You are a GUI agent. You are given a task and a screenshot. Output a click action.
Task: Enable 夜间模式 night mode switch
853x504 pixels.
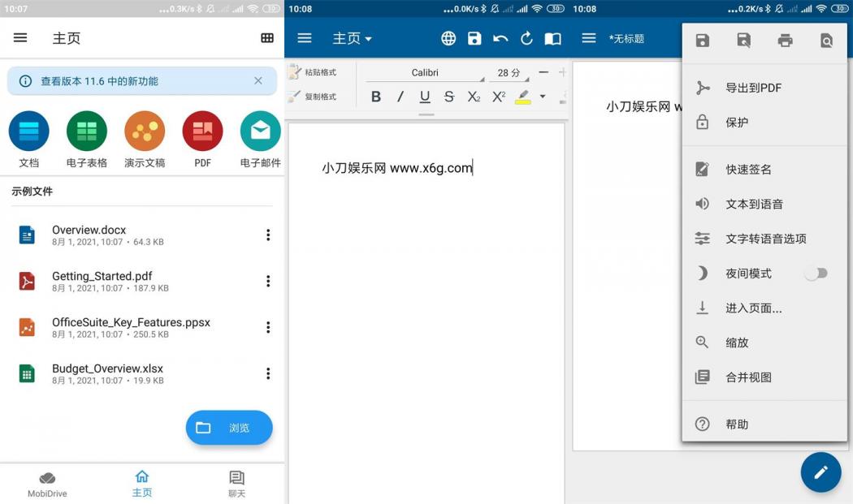click(816, 273)
